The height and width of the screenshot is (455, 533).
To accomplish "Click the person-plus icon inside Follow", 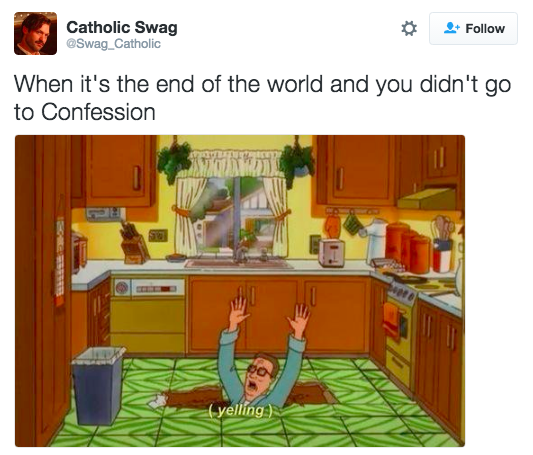I will click(452, 28).
